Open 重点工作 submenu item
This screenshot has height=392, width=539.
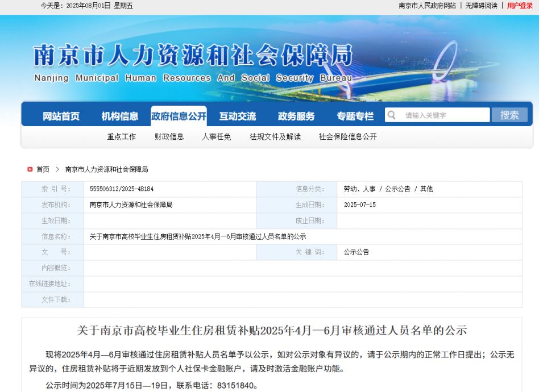point(121,137)
